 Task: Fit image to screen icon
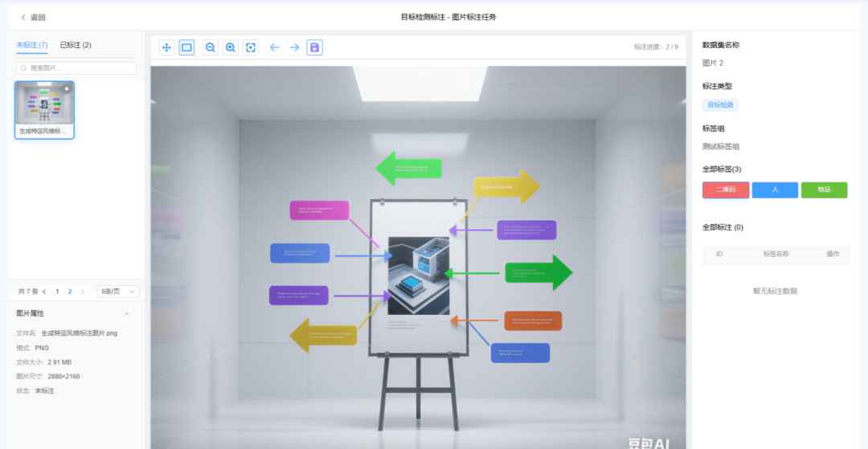pyautogui.click(x=251, y=47)
